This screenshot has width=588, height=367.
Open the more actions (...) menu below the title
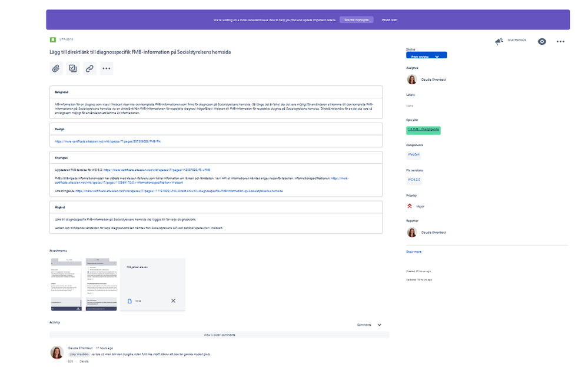[107, 68]
